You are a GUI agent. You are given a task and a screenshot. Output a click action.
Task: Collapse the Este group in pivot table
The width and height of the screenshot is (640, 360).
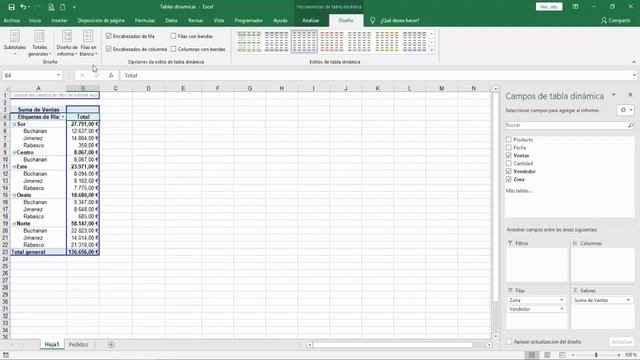(x=14, y=167)
